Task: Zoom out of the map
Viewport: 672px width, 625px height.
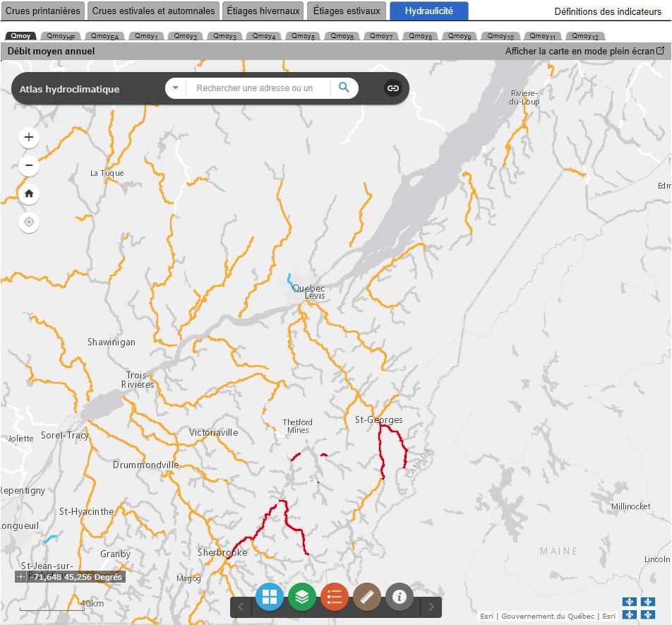Action: tap(29, 166)
